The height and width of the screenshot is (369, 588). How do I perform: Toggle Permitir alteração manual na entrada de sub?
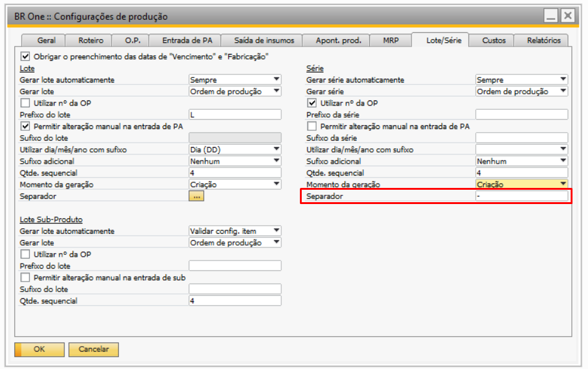(25, 277)
